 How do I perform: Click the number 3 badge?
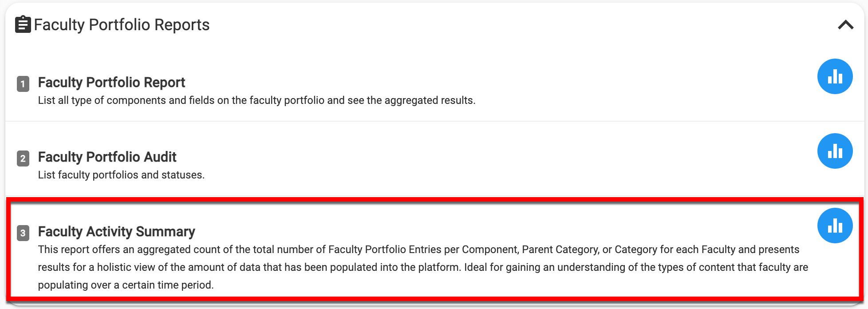click(23, 233)
